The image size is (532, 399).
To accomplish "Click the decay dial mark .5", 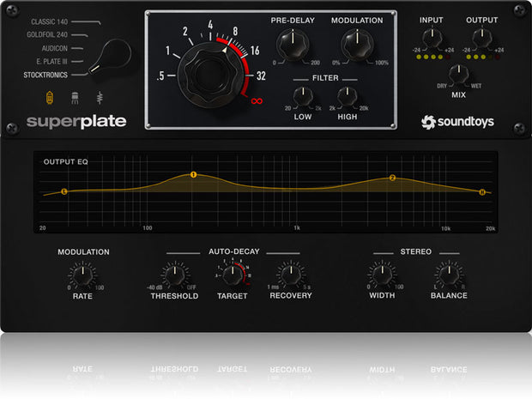I will pos(160,76).
